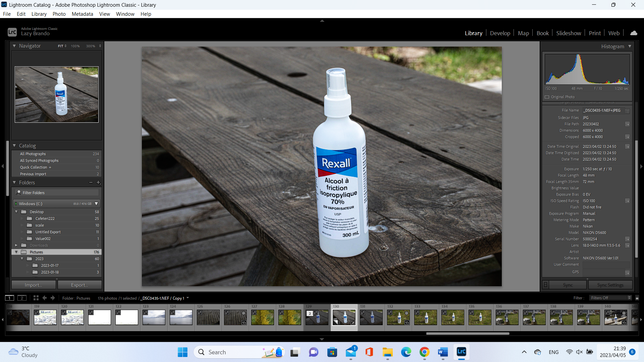Click the go forward arrow in filmstrip bar
Viewport: 644px width, 362px height.
[53, 298]
